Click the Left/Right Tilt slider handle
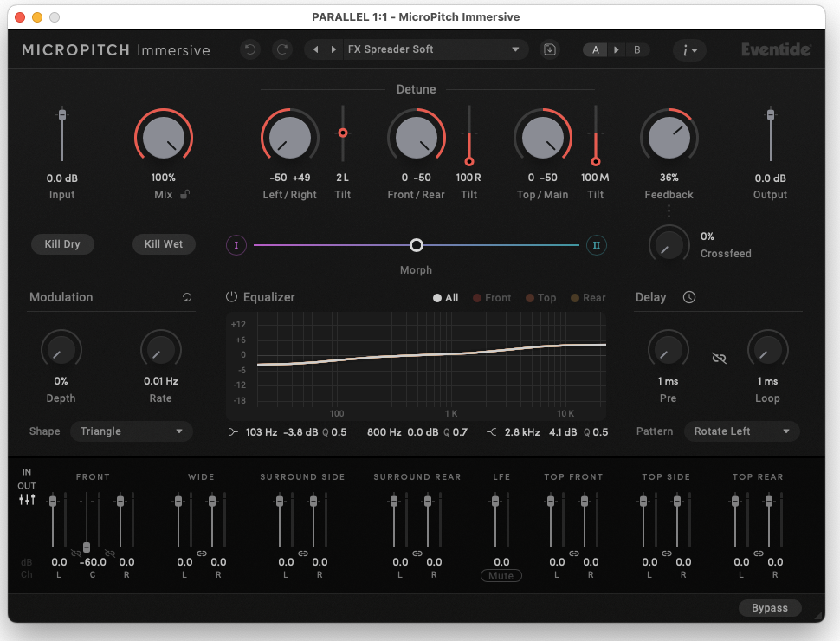 (343, 133)
